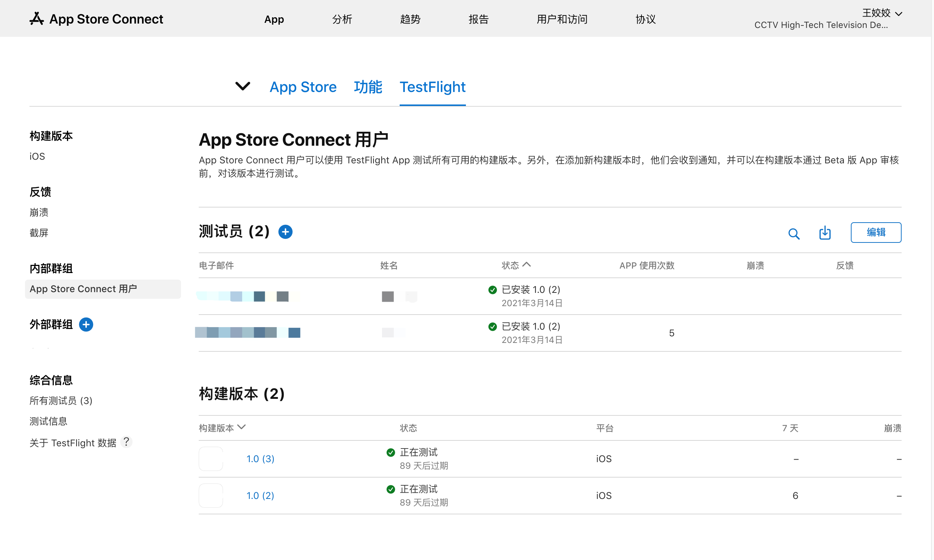The height and width of the screenshot is (560, 934).
Task: Click the export testers download icon
Action: pos(825,233)
